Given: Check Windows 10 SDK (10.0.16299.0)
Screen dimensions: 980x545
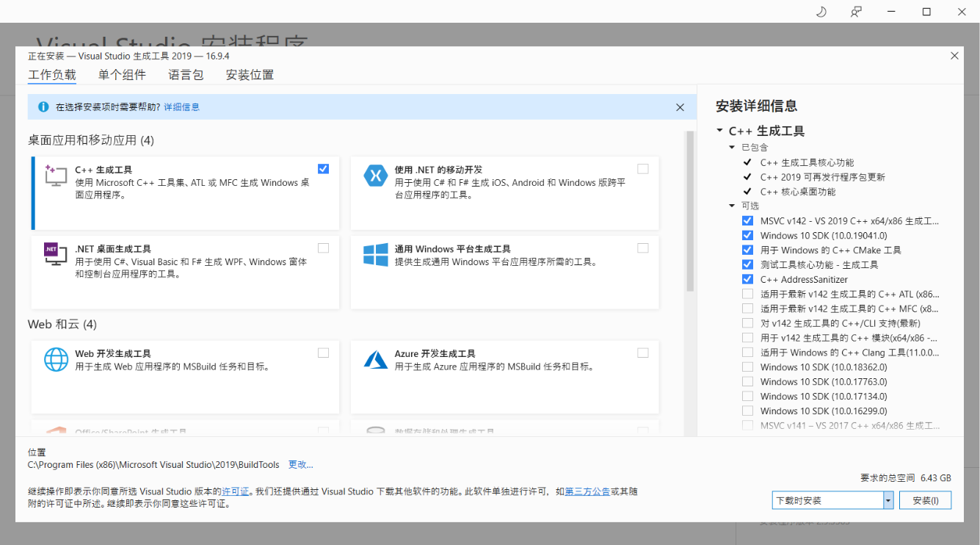Looking at the screenshot, I should point(747,411).
